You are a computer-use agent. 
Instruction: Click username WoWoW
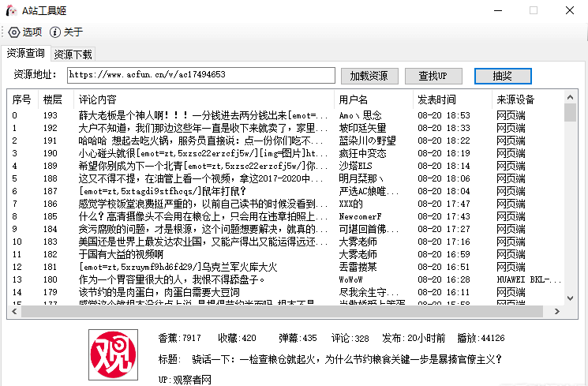click(350, 280)
